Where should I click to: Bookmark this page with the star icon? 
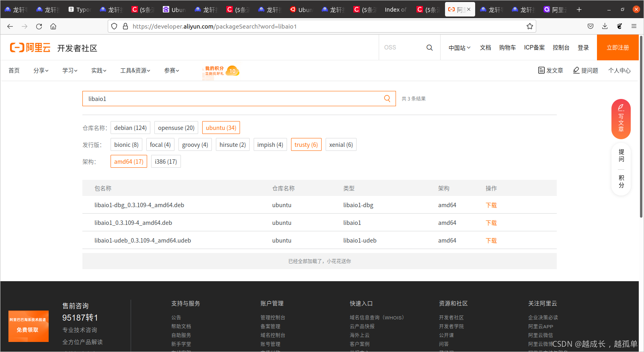coord(530,26)
